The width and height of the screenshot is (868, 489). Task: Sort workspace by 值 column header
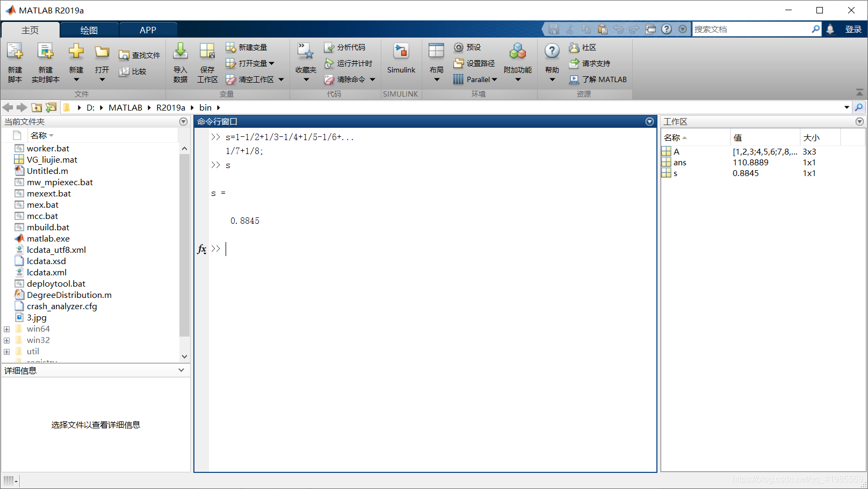coord(765,138)
